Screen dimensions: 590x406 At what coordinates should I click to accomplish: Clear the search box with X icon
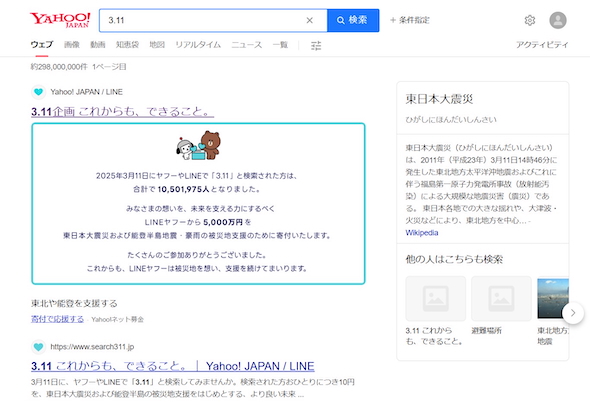(309, 20)
